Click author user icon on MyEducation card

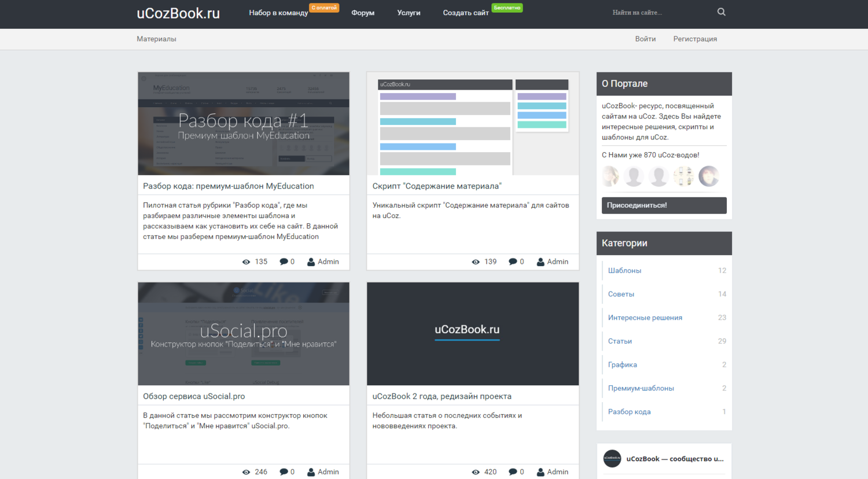pos(311,261)
